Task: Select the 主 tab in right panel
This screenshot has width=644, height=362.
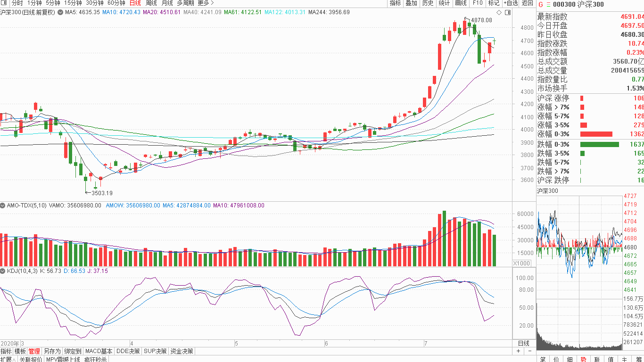Action: click(625, 359)
